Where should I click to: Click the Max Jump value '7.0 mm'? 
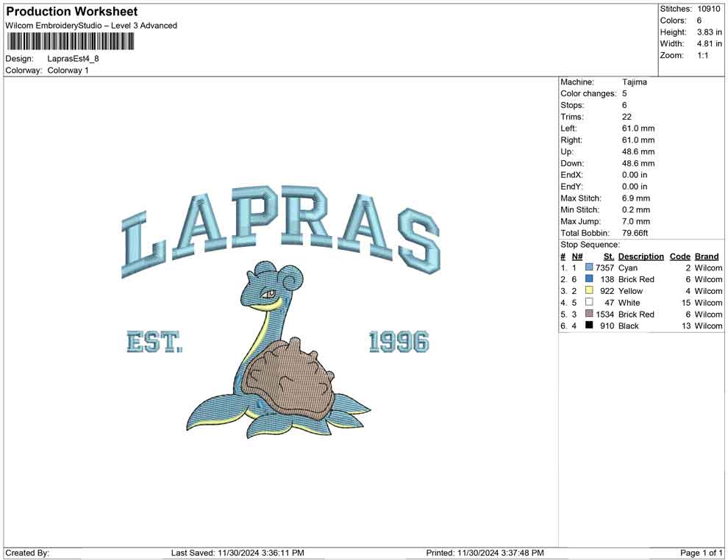pos(636,221)
